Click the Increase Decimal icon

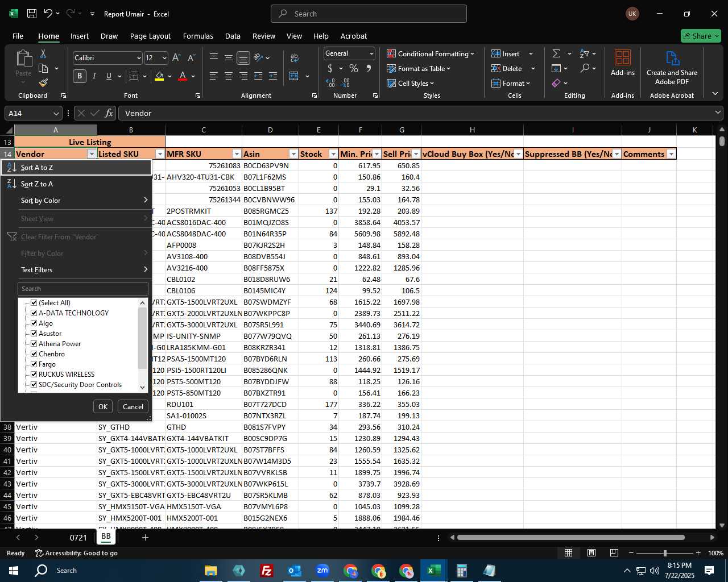coord(330,83)
